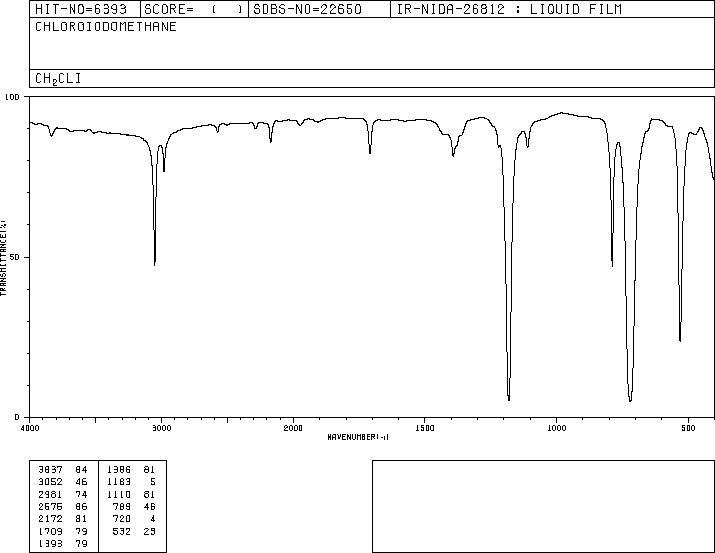Click the 2000 x-axis label
Image resolution: width=715 pixels, height=553 pixels.
[x=293, y=428]
